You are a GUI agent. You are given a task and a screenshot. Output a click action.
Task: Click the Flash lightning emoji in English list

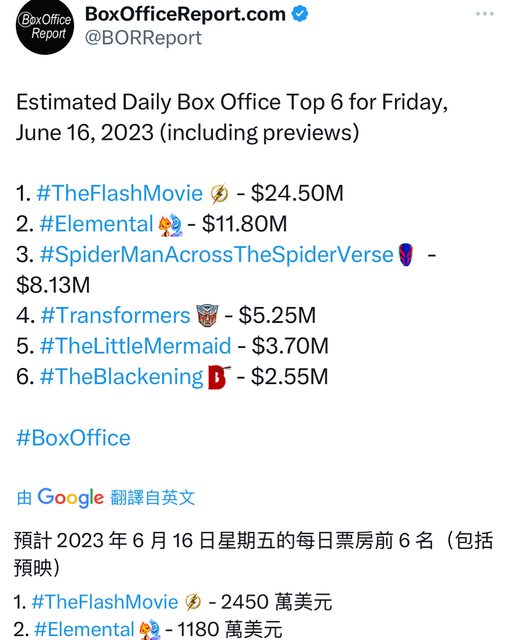tap(220, 193)
